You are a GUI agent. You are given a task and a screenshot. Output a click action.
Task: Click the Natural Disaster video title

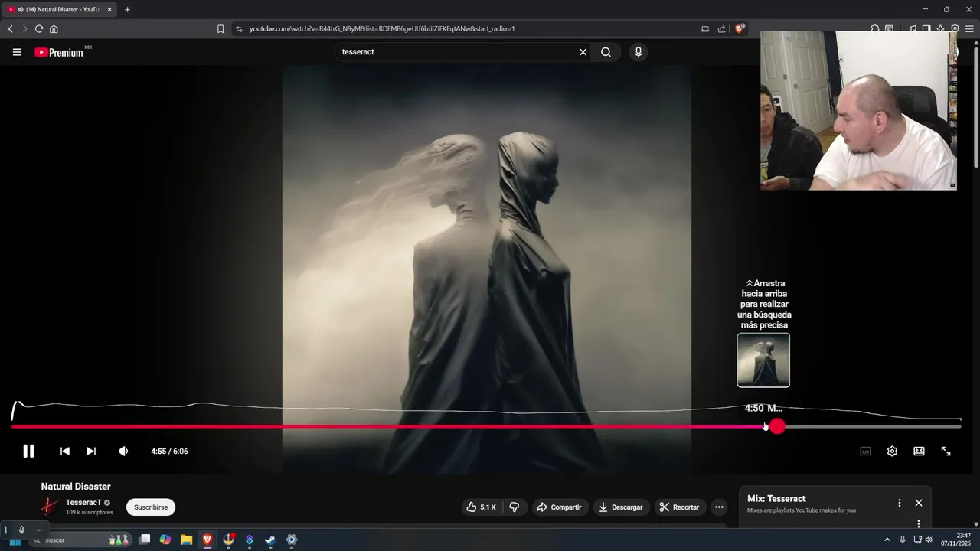pyautogui.click(x=76, y=487)
